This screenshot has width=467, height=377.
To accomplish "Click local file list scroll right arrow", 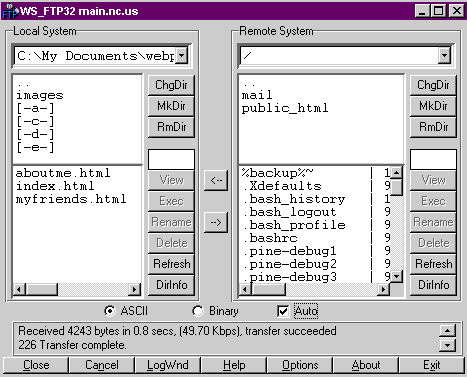I will 134,289.
